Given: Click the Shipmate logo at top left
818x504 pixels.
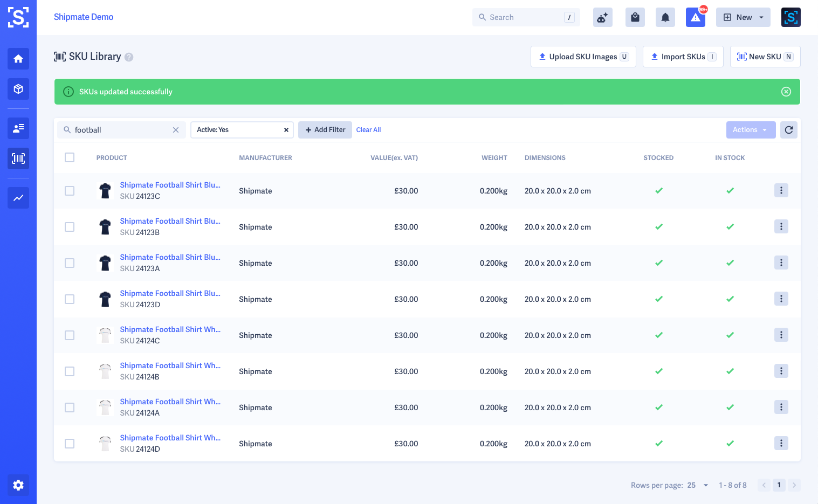Looking at the screenshot, I should click(18, 17).
